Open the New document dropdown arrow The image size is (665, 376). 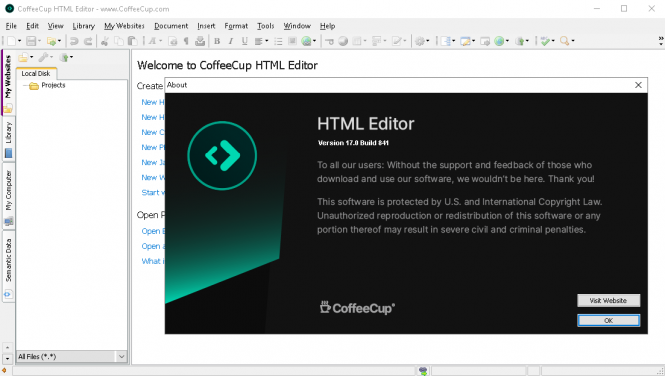20,41
